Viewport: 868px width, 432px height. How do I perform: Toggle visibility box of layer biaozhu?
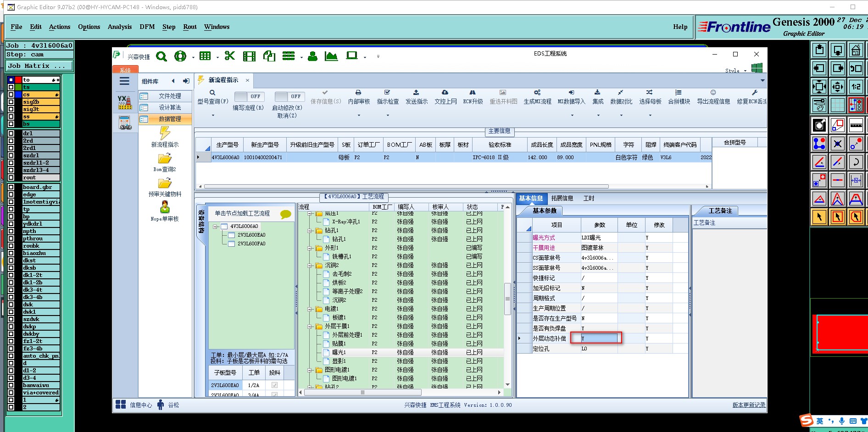11,253
